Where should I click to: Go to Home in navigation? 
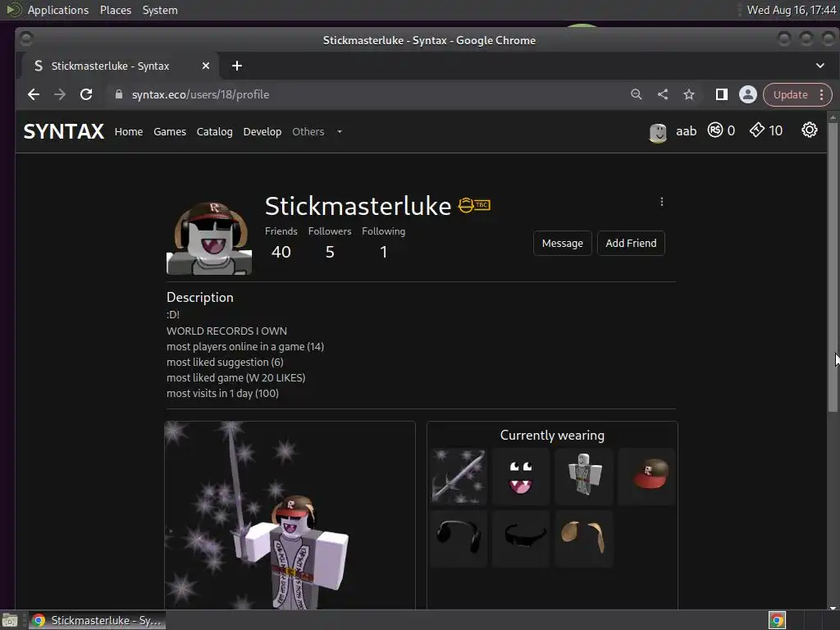pyautogui.click(x=129, y=132)
